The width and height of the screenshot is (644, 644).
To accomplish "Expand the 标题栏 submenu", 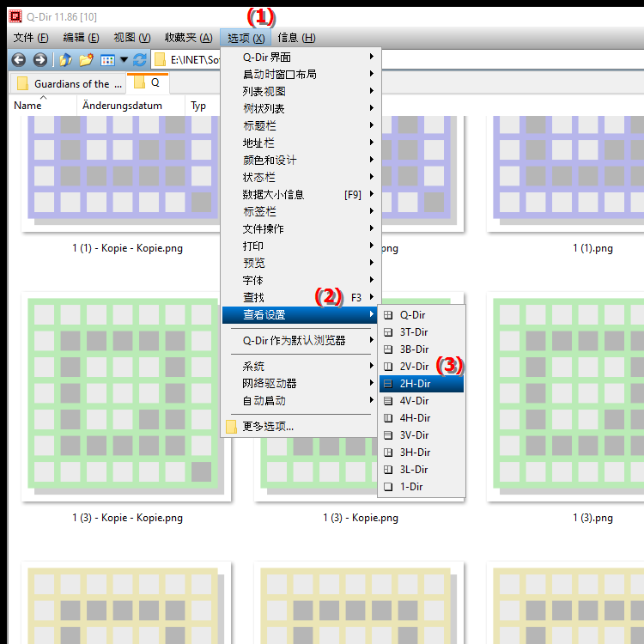I will [x=301, y=125].
